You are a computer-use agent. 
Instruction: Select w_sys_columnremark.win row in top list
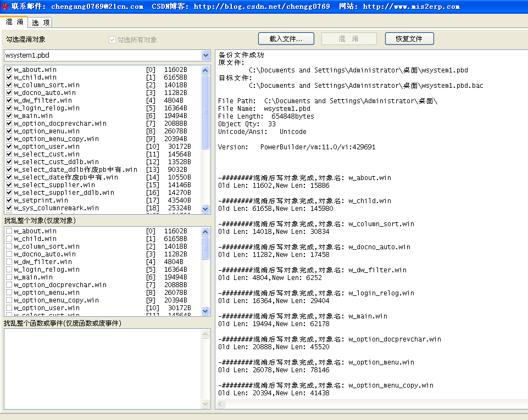(102, 208)
